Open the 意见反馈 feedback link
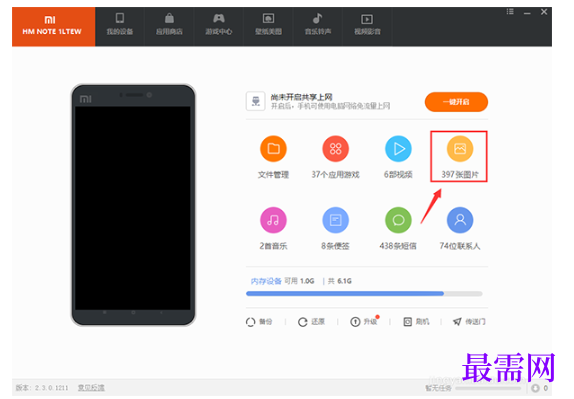574x399 pixels. pos(91,387)
